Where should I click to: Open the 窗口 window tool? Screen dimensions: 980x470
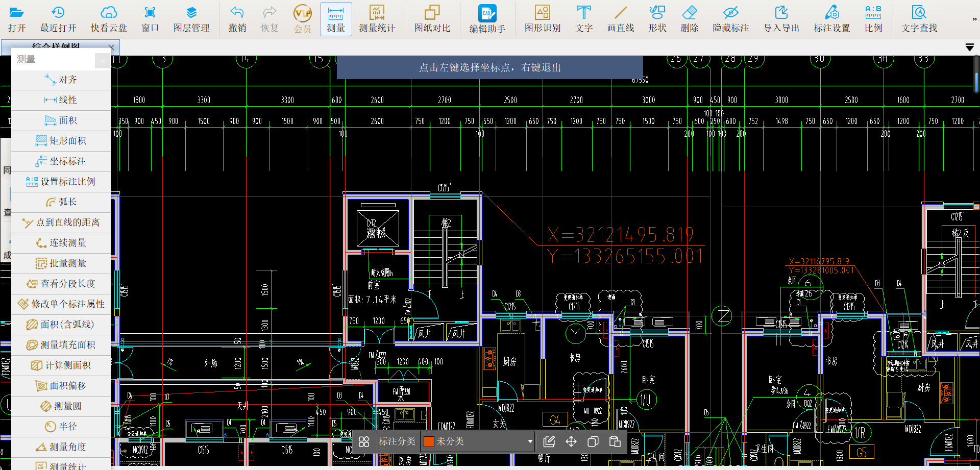pyautogui.click(x=150, y=19)
